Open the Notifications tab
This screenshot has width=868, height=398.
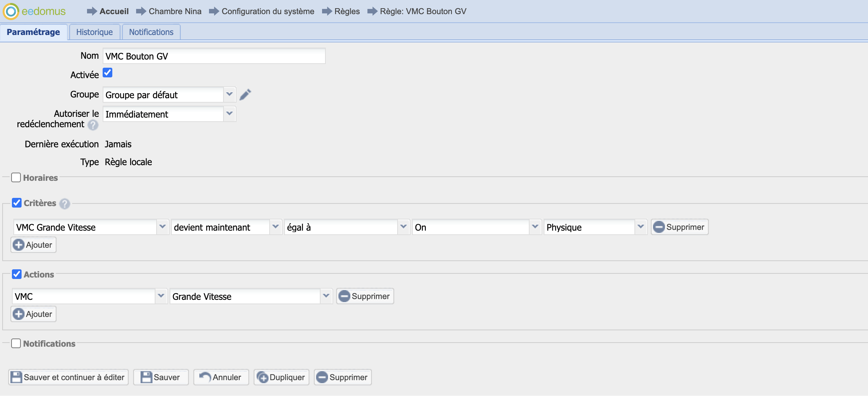click(x=151, y=32)
